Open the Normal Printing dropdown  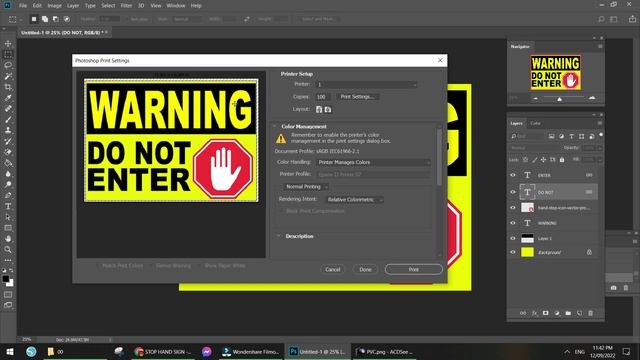click(x=306, y=187)
